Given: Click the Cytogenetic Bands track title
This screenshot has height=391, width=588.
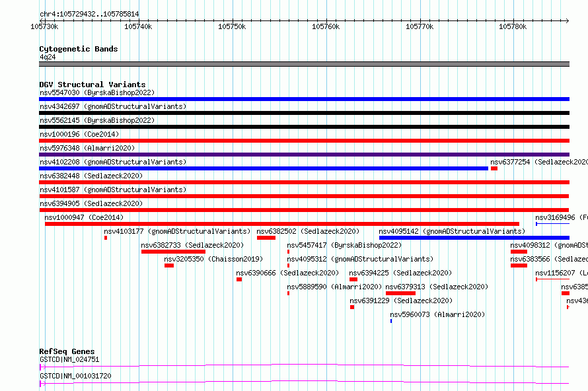Looking at the screenshot, I should point(79,49).
